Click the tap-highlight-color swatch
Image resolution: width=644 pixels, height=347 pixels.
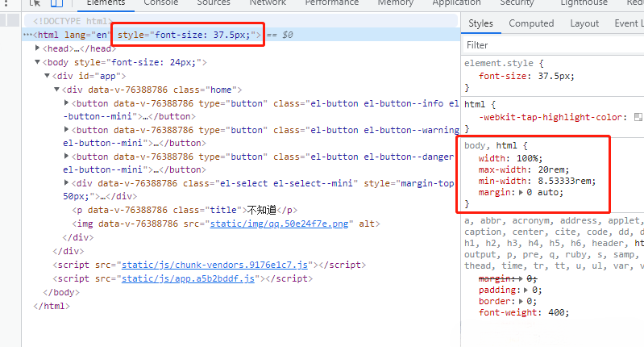638,117
